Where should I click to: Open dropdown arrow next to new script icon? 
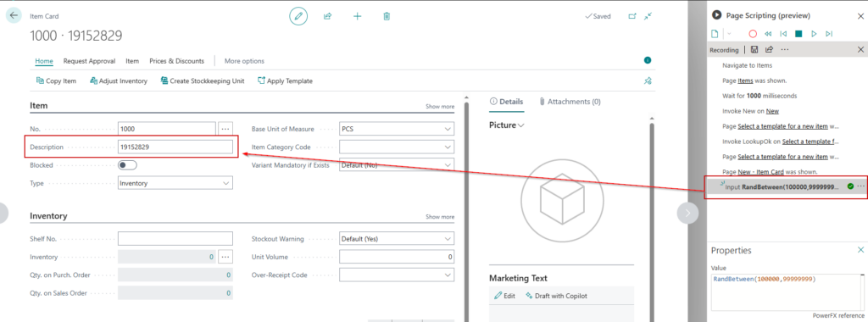point(728,34)
